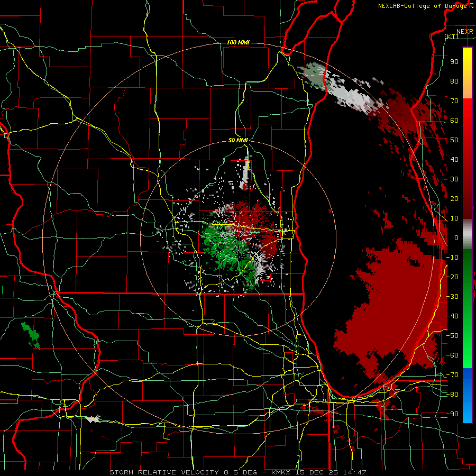Click the "20" value on the velocity scale
Screen dimensions: 476x476
[454, 198]
